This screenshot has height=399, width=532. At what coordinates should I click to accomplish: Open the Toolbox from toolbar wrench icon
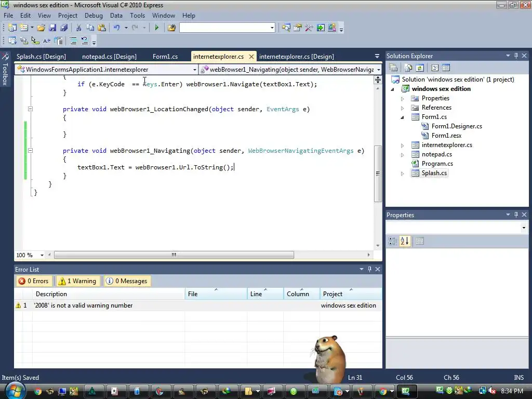pos(309,28)
